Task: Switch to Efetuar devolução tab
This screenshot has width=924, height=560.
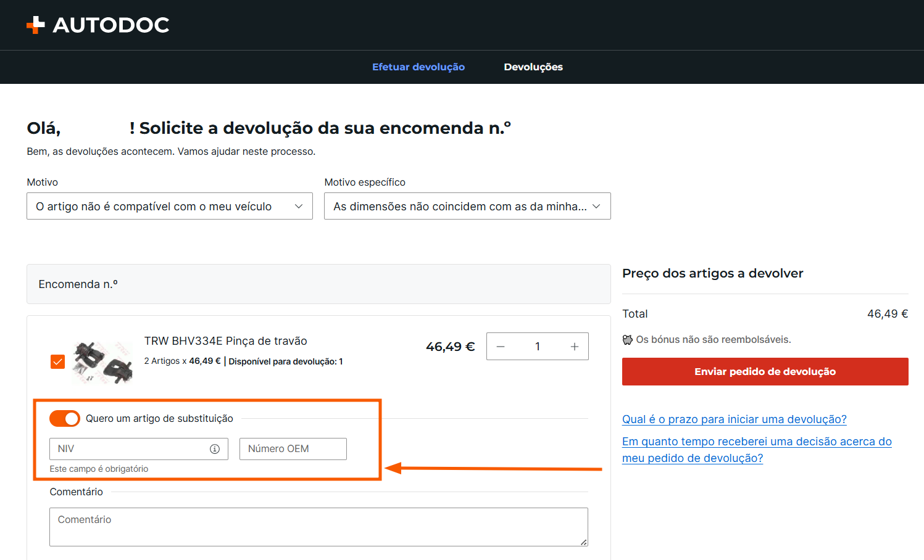Action: 418,67
